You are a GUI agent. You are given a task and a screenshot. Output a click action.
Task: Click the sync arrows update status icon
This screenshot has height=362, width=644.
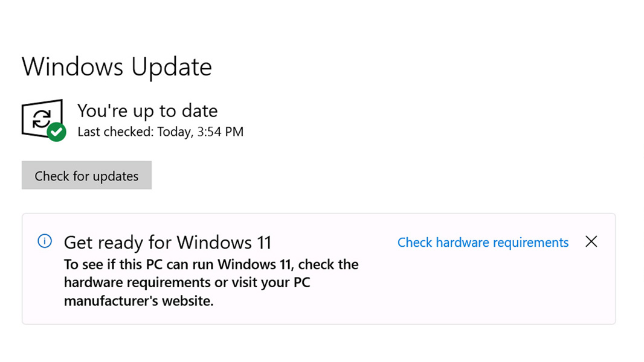tap(41, 119)
